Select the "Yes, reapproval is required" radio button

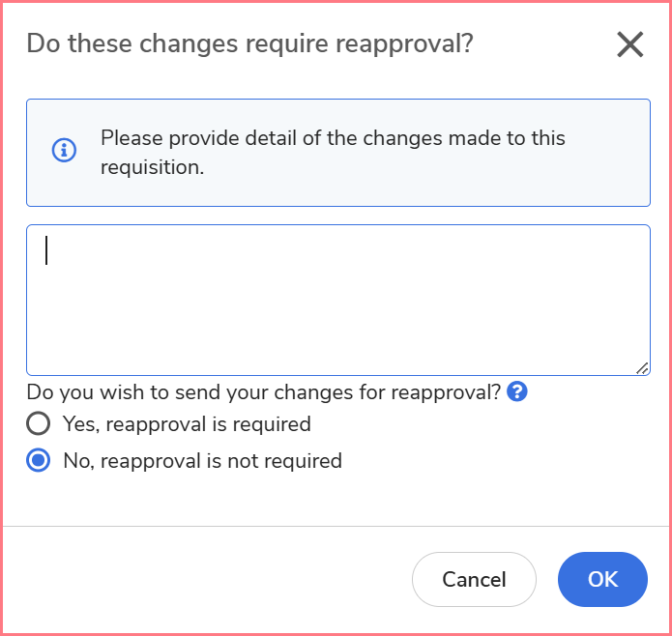[x=38, y=423]
